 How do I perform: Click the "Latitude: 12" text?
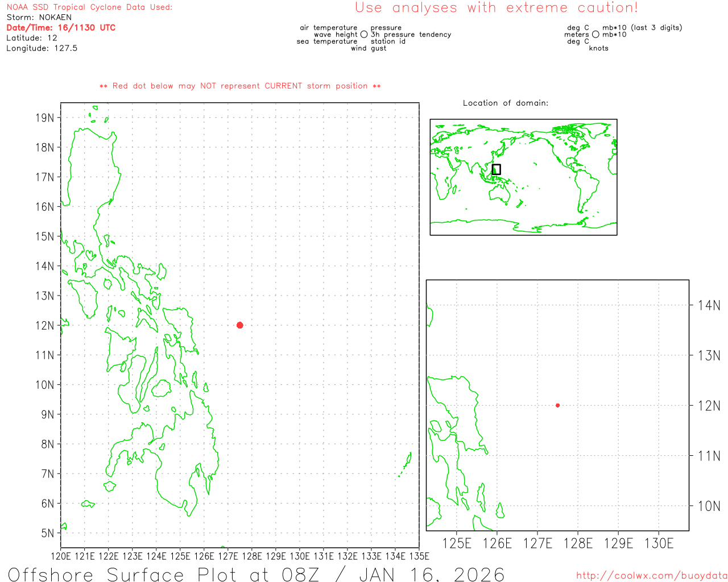click(x=32, y=38)
